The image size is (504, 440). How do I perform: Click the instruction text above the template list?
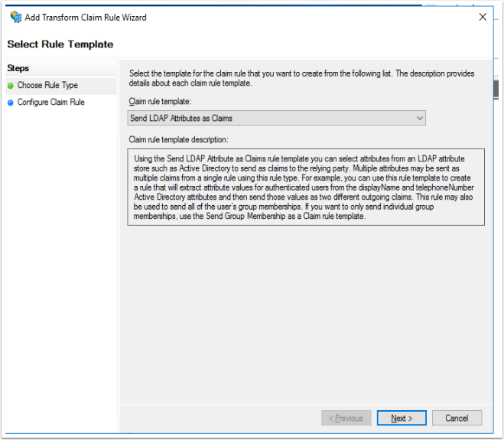click(301, 78)
